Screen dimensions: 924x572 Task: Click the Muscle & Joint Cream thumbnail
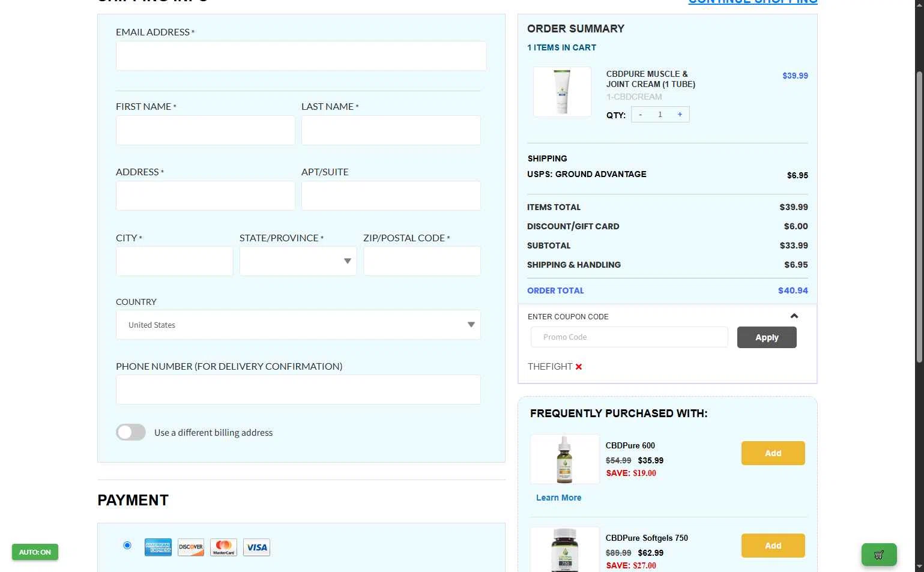[562, 92]
